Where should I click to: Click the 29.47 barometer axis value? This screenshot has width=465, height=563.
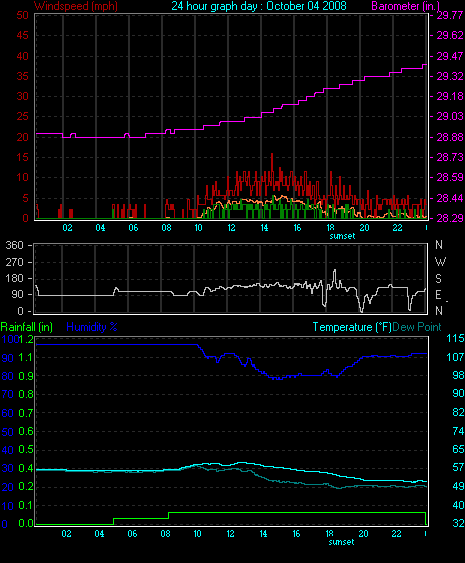pos(450,56)
